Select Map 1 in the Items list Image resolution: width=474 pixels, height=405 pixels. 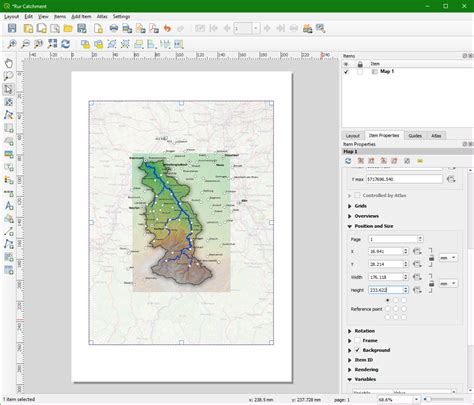coord(387,71)
